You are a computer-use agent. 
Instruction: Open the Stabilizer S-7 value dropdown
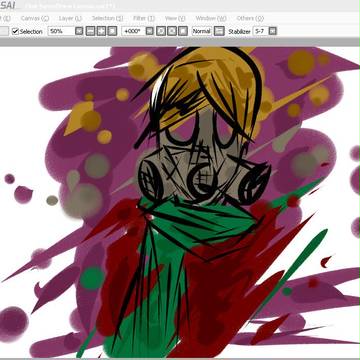260,31
